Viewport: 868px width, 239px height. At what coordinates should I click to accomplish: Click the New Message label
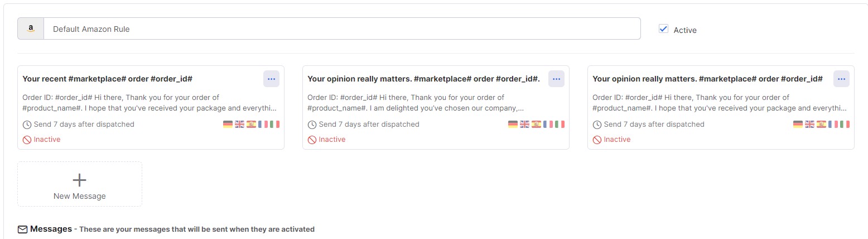pyautogui.click(x=80, y=196)
